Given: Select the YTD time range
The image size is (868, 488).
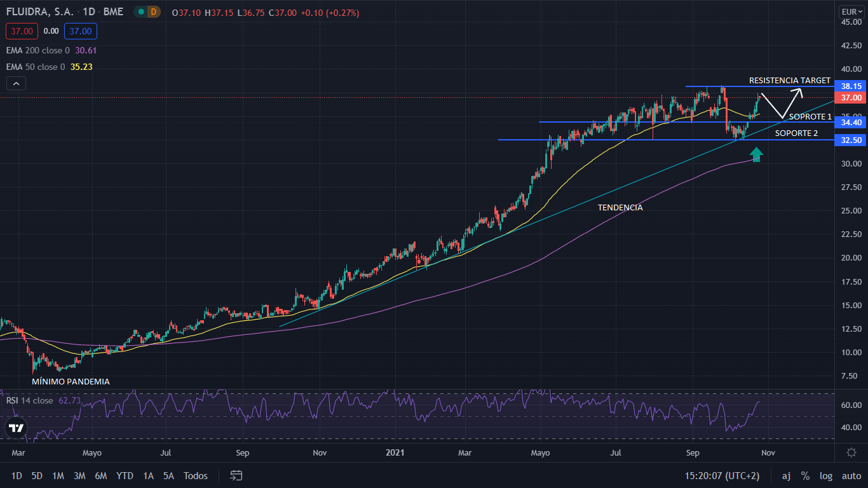Looking at the screenshot, I should click(125, 475).
